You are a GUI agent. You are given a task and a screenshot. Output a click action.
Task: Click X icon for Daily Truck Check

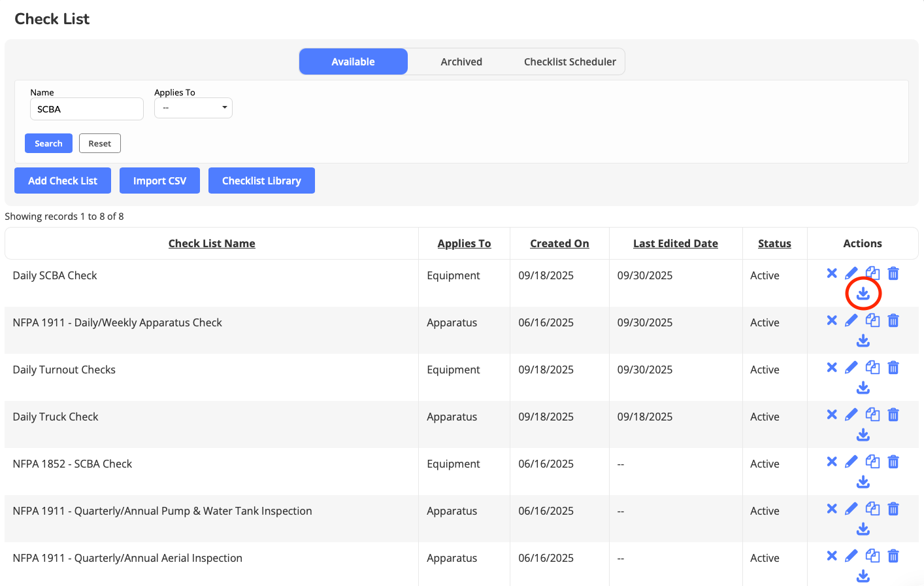[832, 415]
